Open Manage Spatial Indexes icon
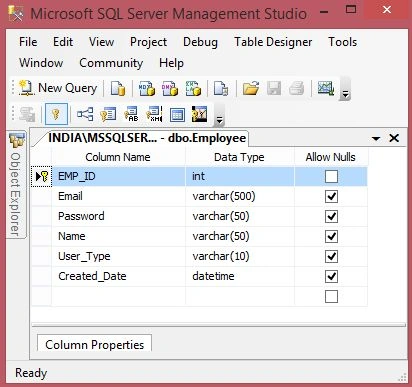 [199, 114]
